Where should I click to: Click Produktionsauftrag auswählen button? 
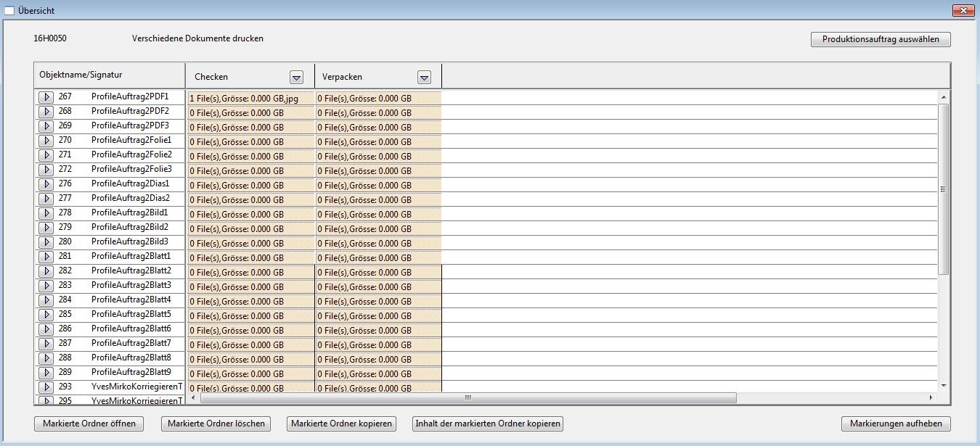(880, 40)
